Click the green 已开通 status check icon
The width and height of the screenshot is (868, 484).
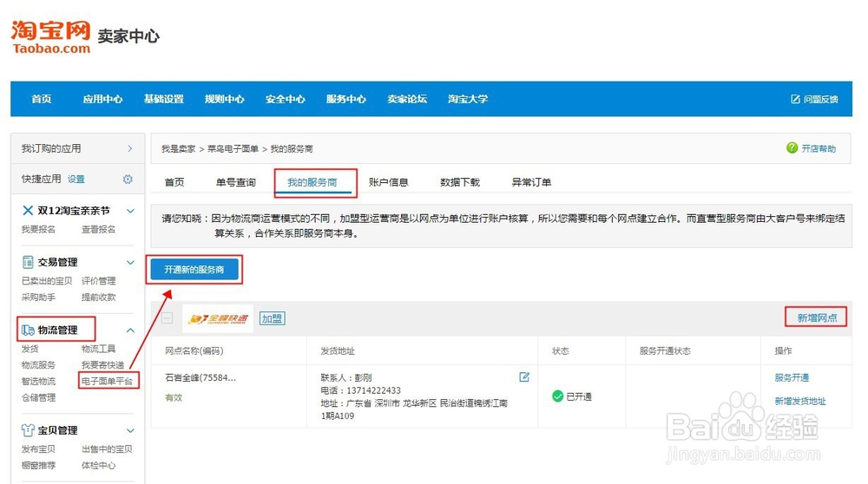[557, 396]
